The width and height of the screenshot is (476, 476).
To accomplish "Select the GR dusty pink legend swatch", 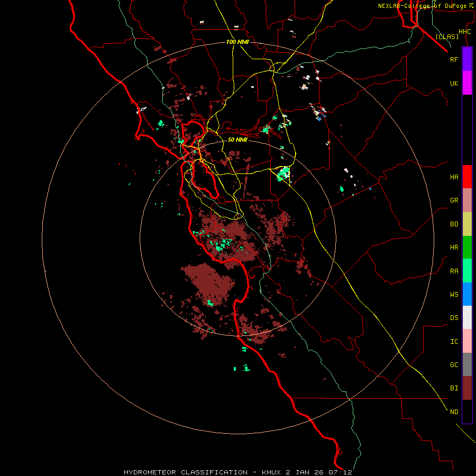I will pos(467,200).
